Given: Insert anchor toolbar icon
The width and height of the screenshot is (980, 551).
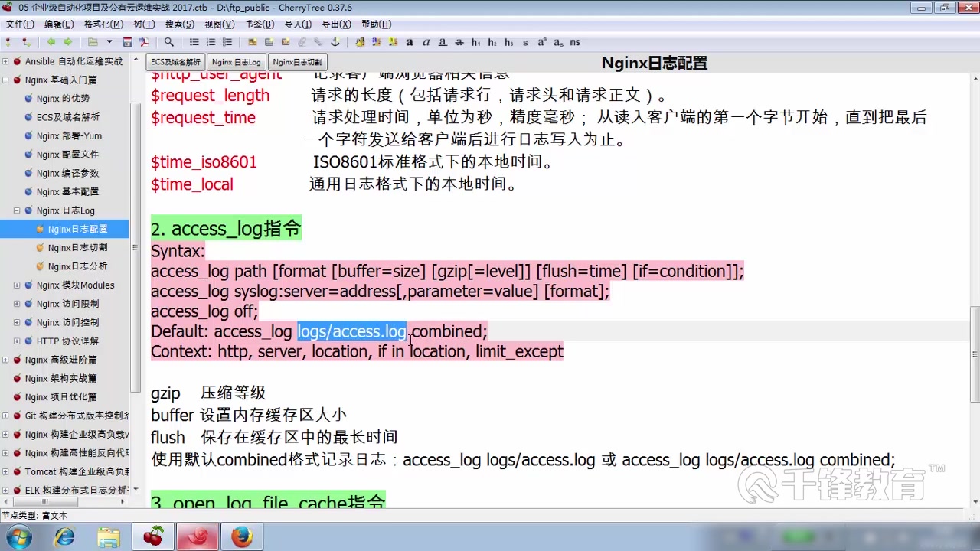Looking at the screenshot, I should (x=335, y=42).
